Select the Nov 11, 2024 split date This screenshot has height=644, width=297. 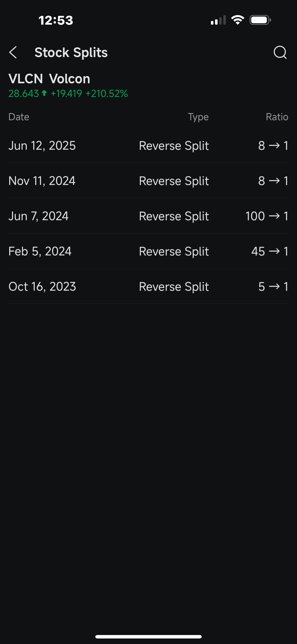[42, 181]
